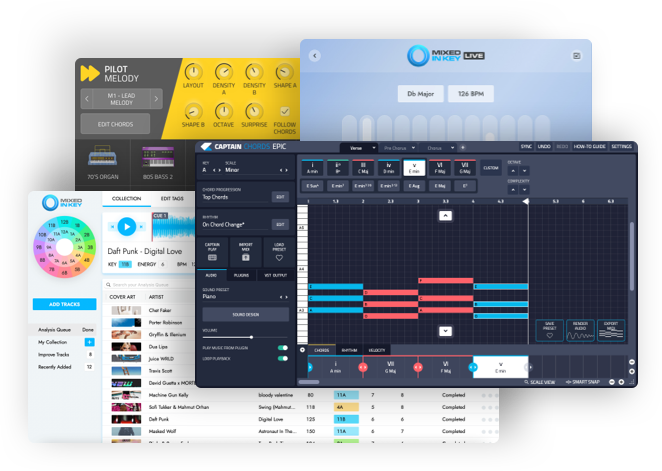
Task: Select Velocity tab below piano roll
Action: coord(377,350)
